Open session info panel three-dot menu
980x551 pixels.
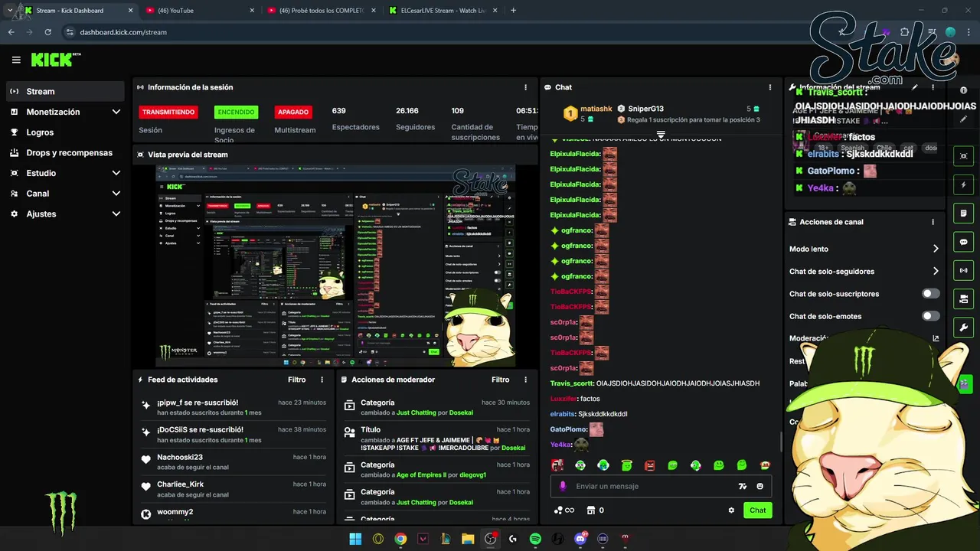[x=525, y=87]
